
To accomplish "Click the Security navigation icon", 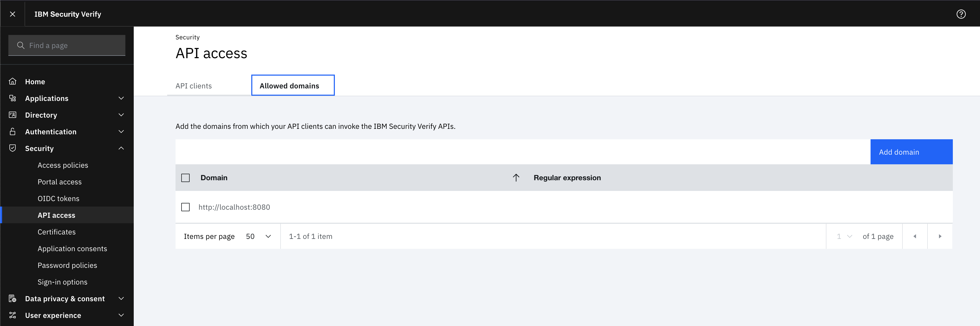I will coord(13,148).
